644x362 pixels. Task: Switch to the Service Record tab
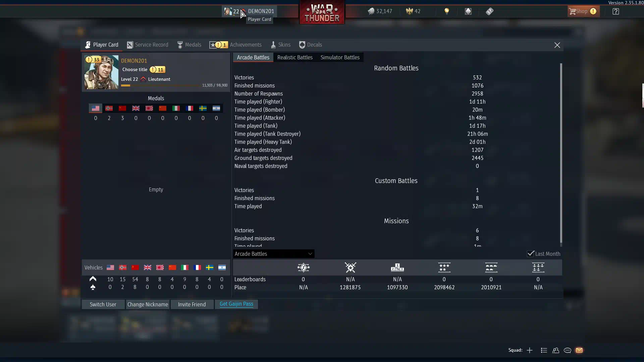(148, 45)
